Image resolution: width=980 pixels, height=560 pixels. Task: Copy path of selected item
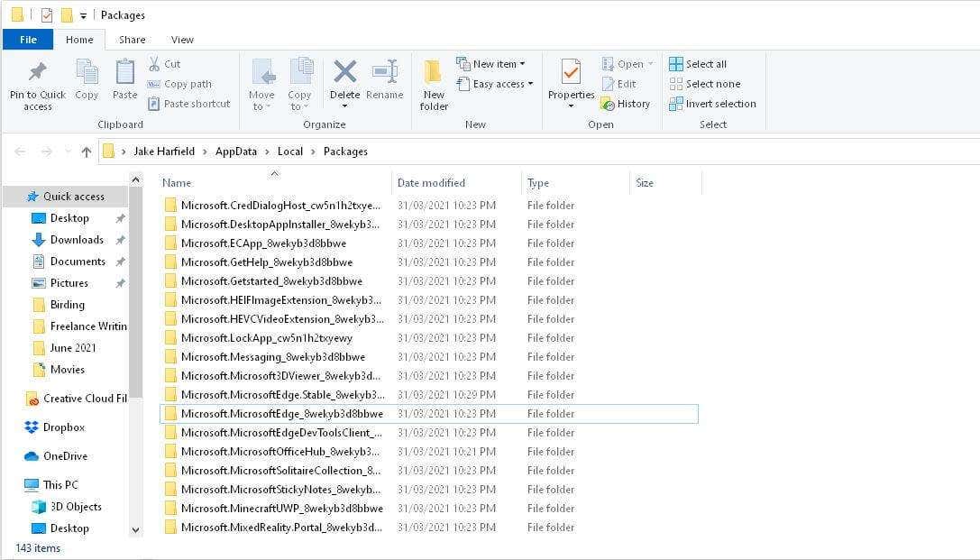pyautogui.click(x=179, y=84)
